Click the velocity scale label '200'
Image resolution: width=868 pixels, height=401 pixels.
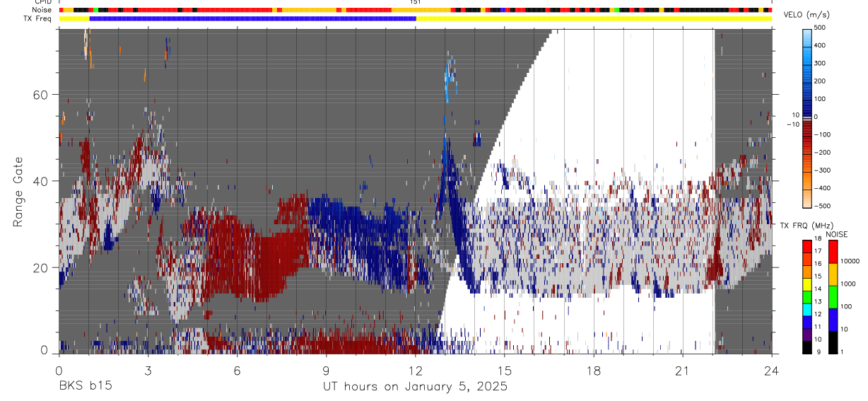tap(820, 81)
